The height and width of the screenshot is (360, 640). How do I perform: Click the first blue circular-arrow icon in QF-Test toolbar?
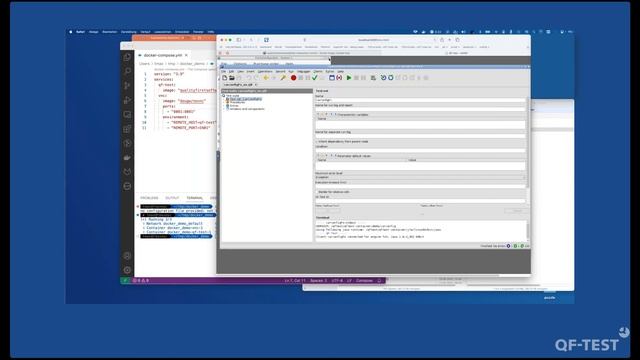point(383,78)
